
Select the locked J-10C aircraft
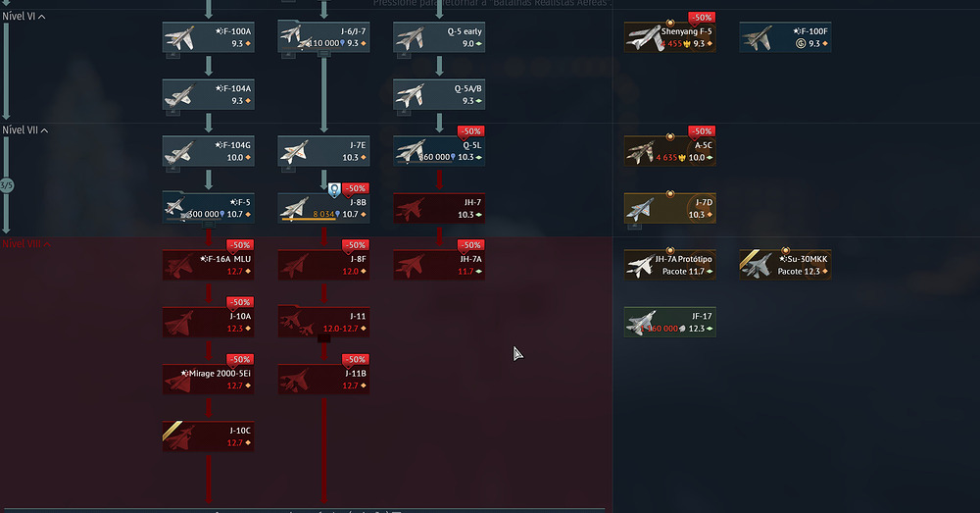[x=208, y=436]
